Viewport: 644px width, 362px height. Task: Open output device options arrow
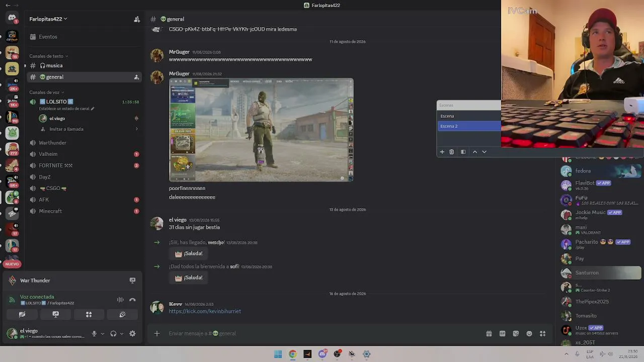tap(121, 333)
